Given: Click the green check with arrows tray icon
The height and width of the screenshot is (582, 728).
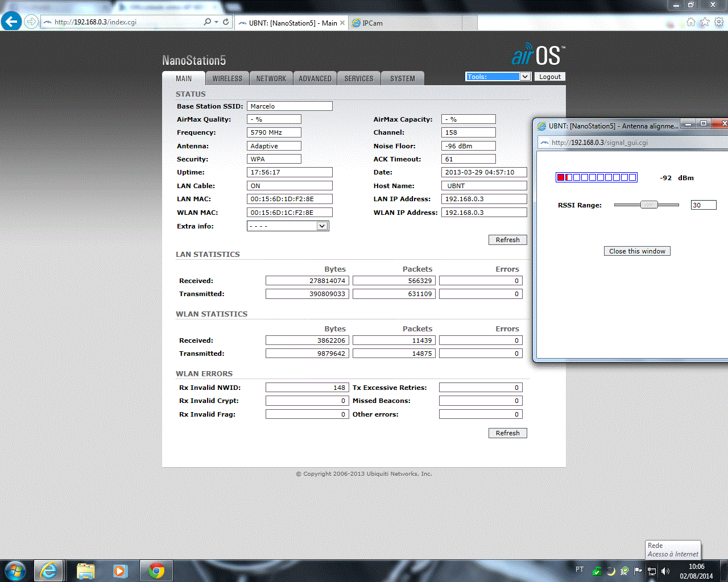Looking at the screenshot, I should coord(624,571).
